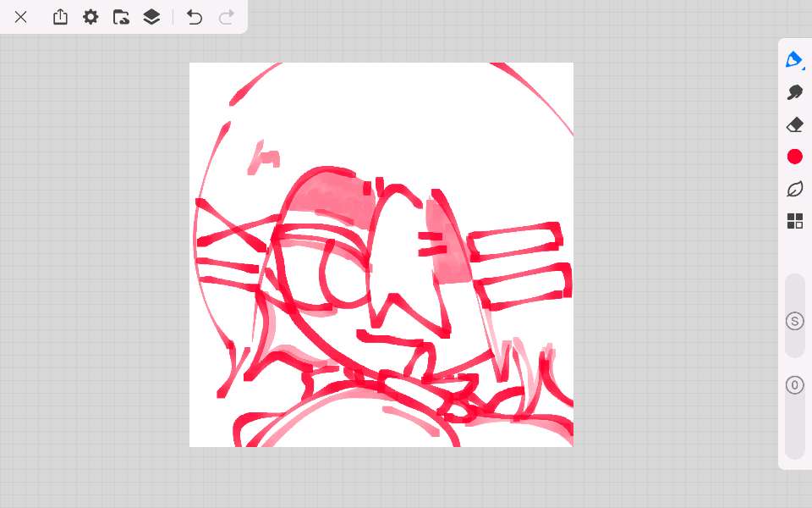Expand the small arrow beside the pen tool
The width and height of the screenshot is (812, 508).
(x=802, y=67)
